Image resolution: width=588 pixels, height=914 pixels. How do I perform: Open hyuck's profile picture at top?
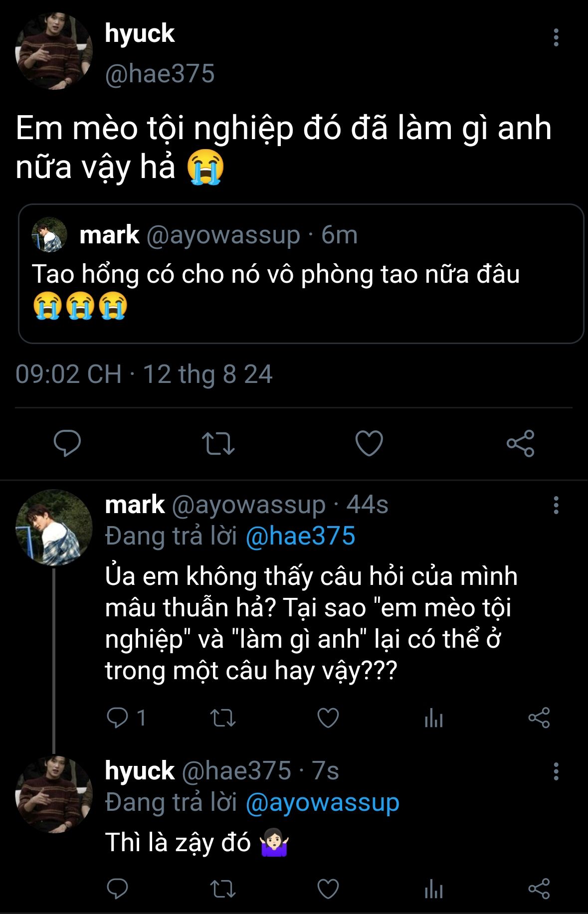pyautogui.click(x=54, y=51)
